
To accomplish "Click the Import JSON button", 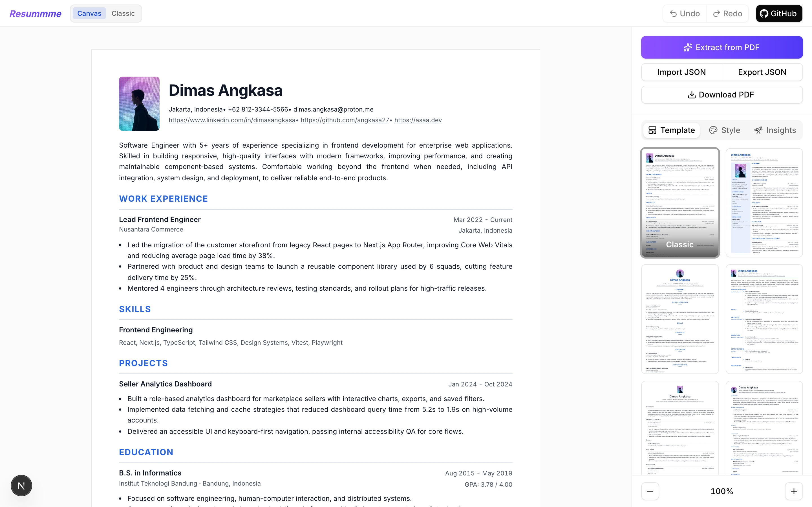I will point(681,72).
